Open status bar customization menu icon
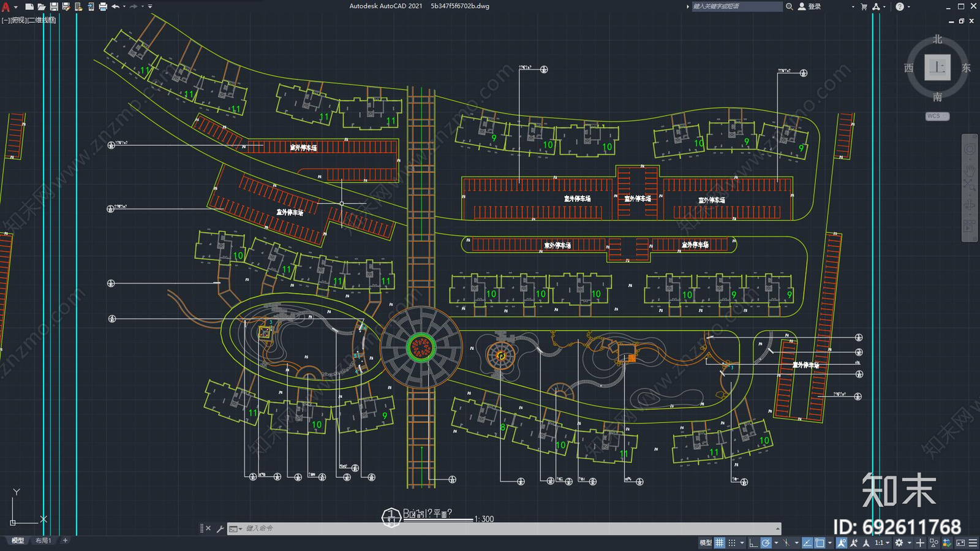The image size is (980, 551). [973, 542]
